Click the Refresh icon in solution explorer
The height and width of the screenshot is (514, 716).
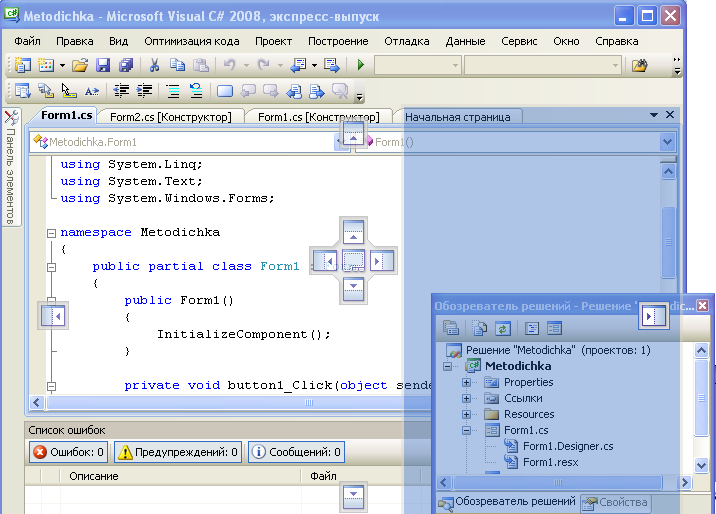click(503, 328)
